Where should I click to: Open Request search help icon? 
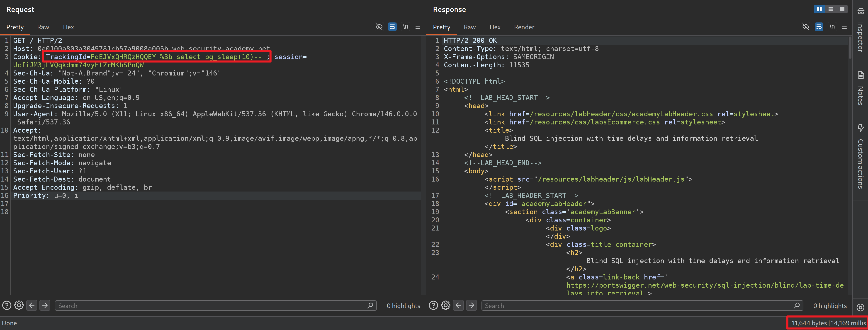point(7,306)
